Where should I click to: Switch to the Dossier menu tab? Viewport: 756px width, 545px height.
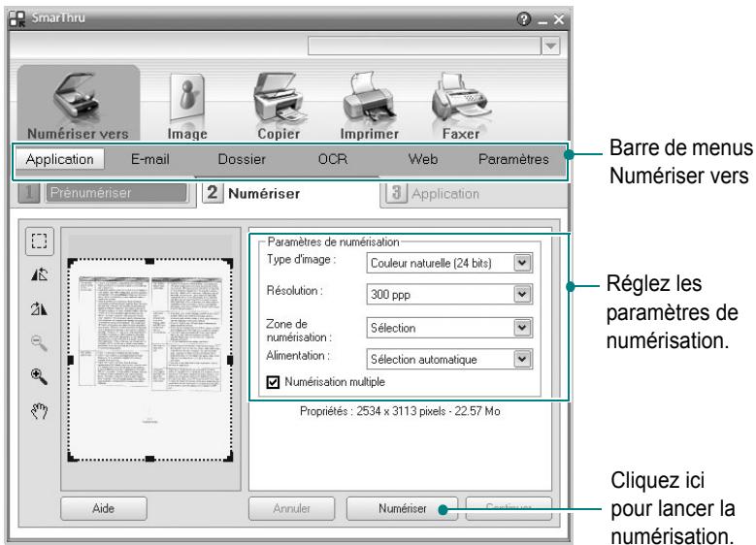click(242, 159)
